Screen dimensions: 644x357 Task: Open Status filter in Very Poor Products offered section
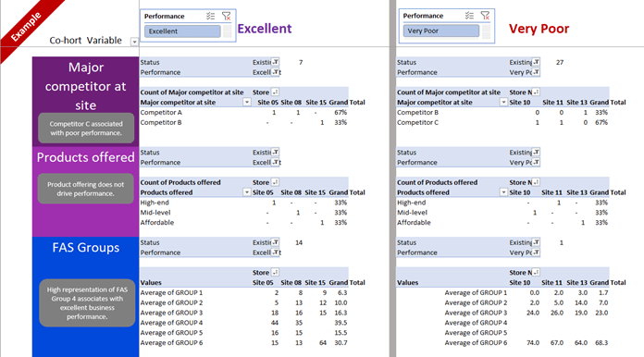[536, 153]
